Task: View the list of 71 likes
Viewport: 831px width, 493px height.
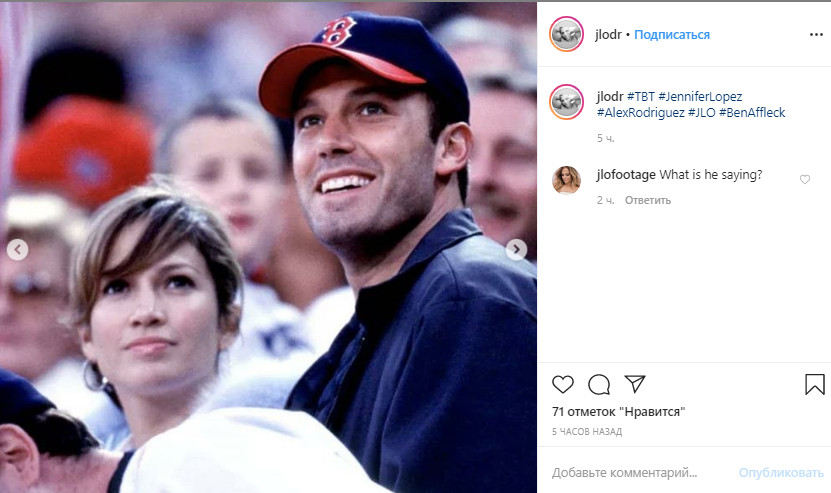Action: click(x=611, y=411)
